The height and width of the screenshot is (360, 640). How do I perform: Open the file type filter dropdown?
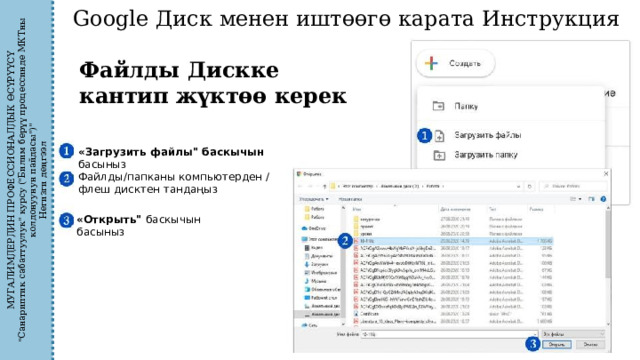coord(573,334)
